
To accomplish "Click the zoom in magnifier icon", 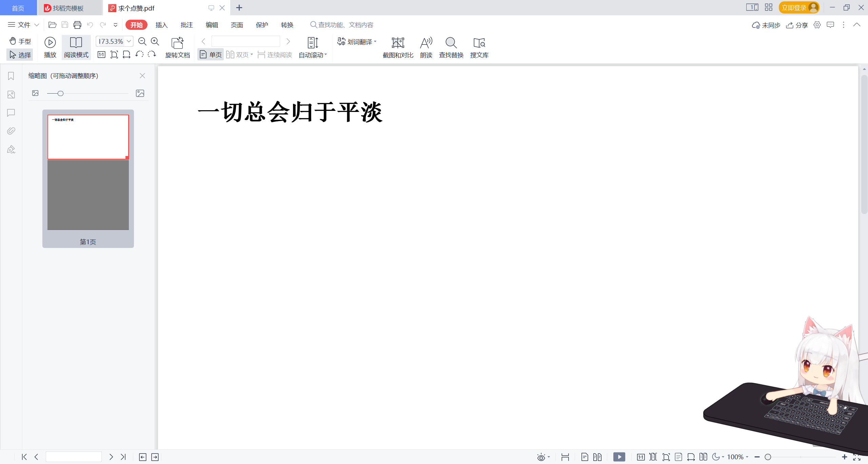I will pyautogui.click(x=155, y=41).
